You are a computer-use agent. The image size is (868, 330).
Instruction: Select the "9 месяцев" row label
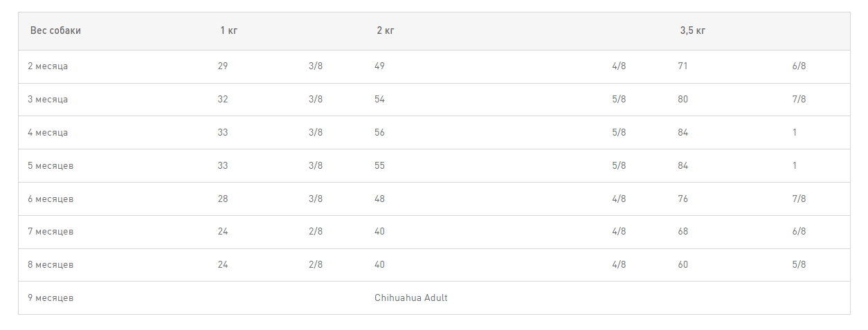click(51, 298)
